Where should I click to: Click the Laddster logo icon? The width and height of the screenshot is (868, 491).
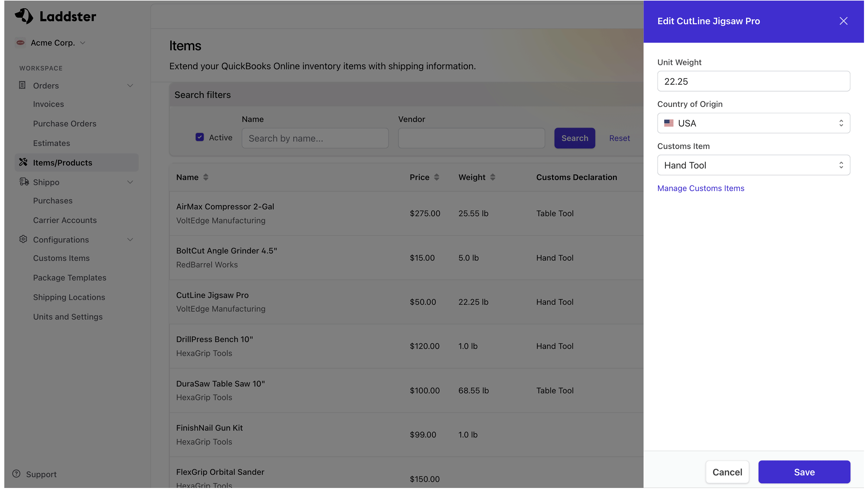[24, 16]
